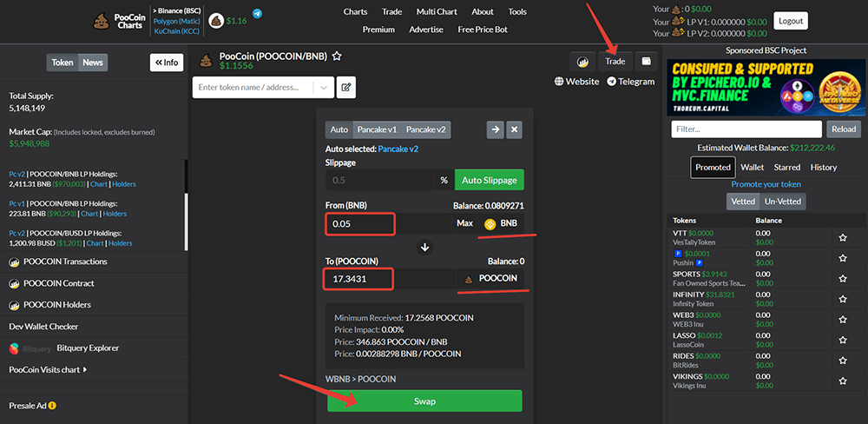This screenshot has height=424, width=868.
Task: Show Un-Vetted promoted tokens
Action: [x=783, y=202]
